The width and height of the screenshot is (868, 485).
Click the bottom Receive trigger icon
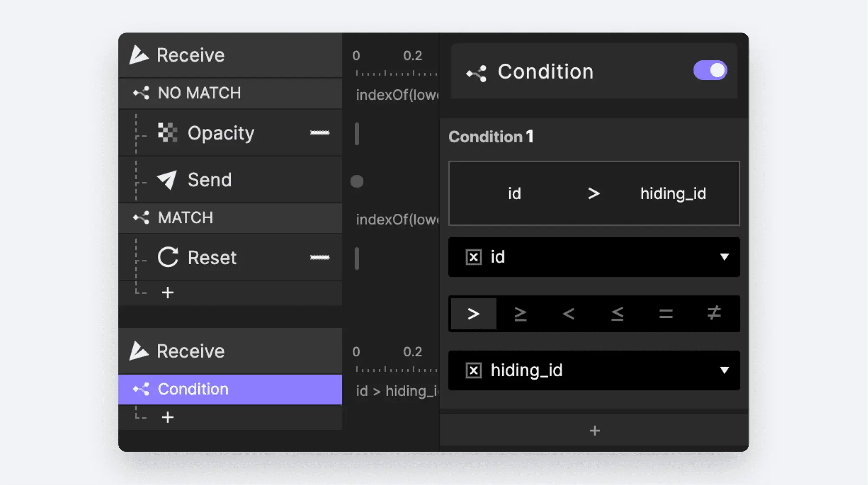pos(139,351)
